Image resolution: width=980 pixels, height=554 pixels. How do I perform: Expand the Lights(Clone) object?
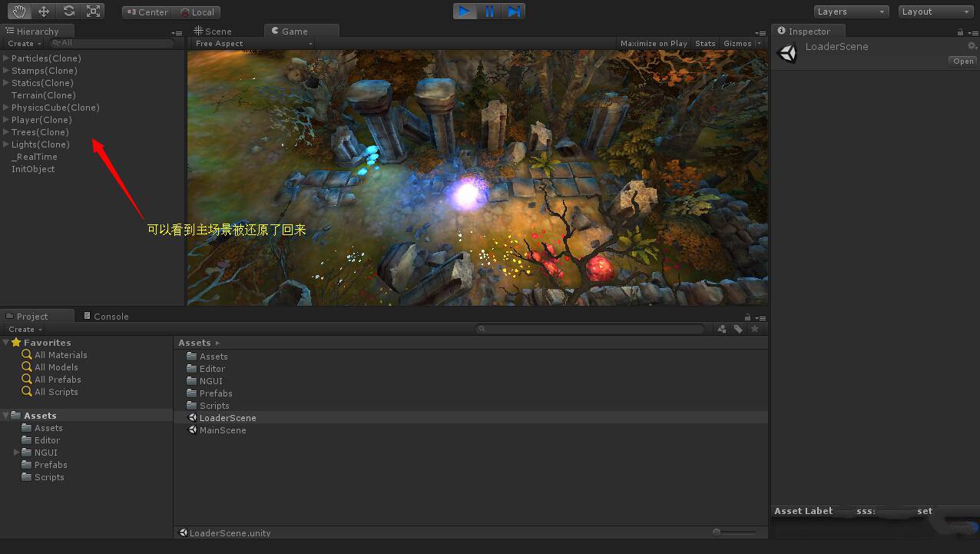pyautogui.click(x=6, y=144)
